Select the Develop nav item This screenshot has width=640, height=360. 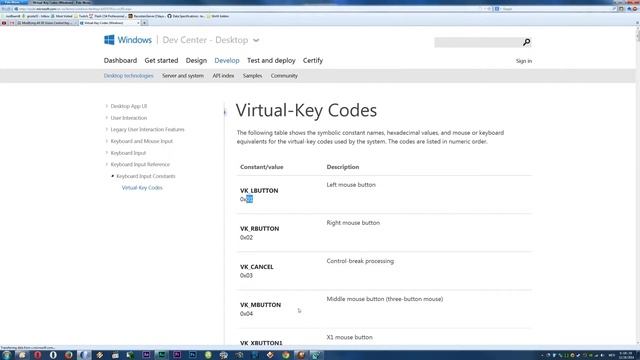[x=227, y=60]
